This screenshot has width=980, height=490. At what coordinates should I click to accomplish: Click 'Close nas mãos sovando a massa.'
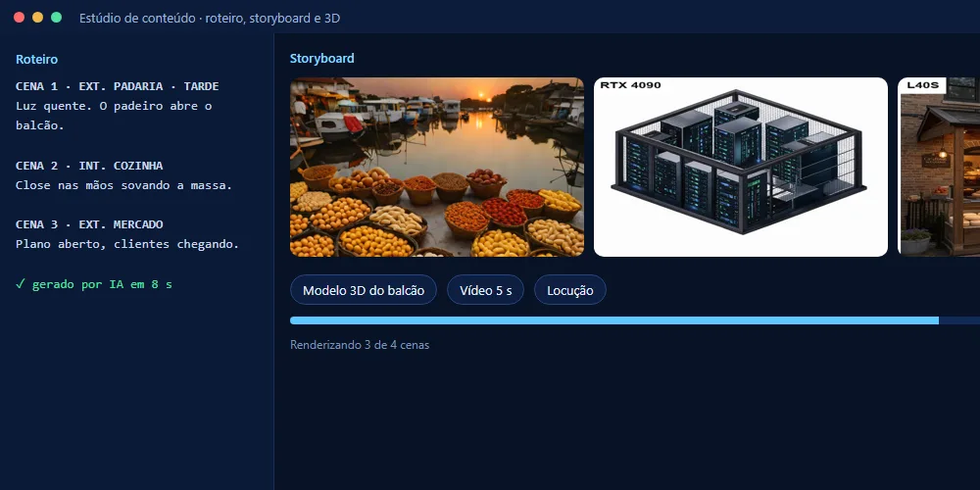point(123,185)
